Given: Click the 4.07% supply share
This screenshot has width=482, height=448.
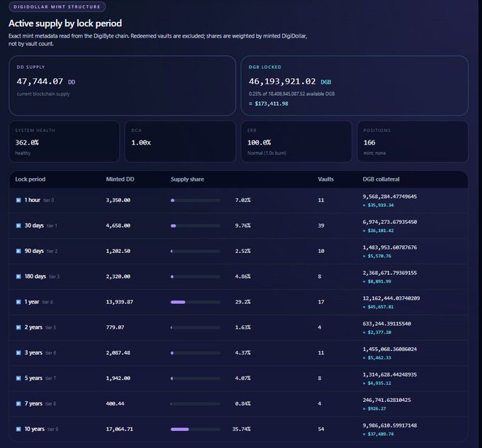Looking at the screenshot, I should point(243,379).
